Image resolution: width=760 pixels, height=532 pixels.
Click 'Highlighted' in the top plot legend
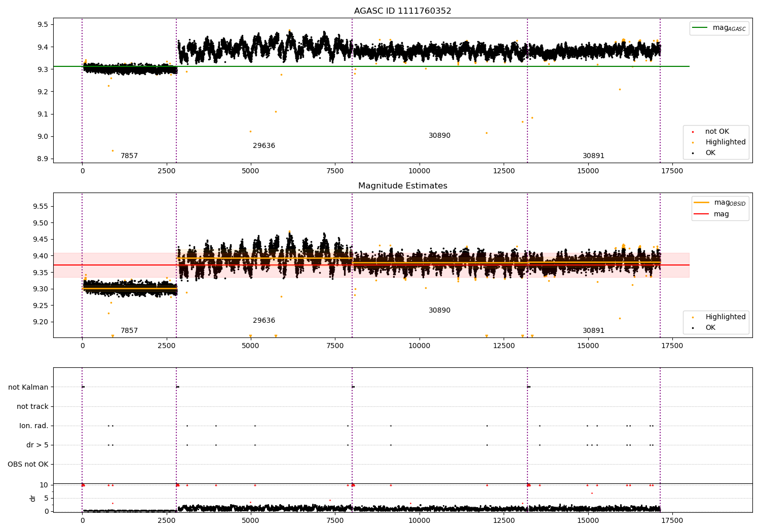726,142
